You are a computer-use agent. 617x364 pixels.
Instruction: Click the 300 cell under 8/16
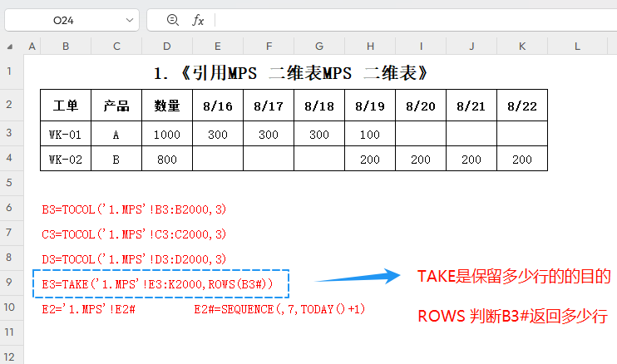pos(218,134)
